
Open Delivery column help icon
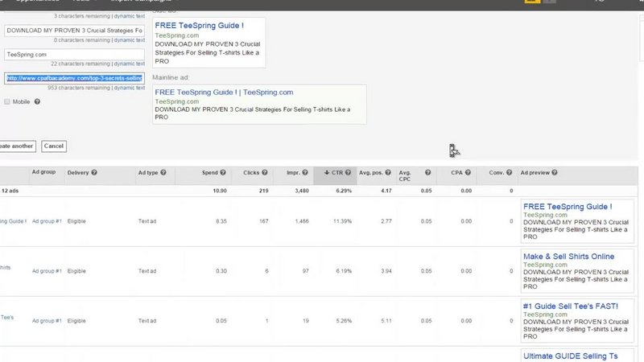click(94, 172)
